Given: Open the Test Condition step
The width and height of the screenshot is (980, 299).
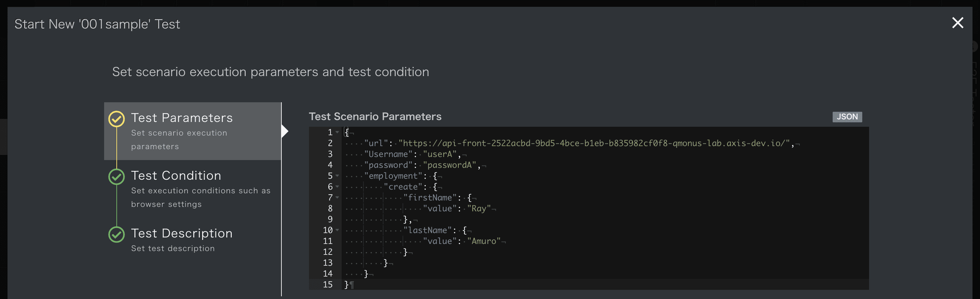Looking at the screenshot, I should tap(193, 189).
